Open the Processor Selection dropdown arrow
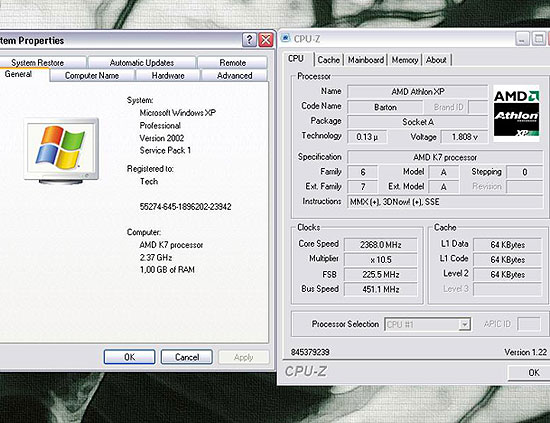 pyautogui.click(x=464, y=324)
